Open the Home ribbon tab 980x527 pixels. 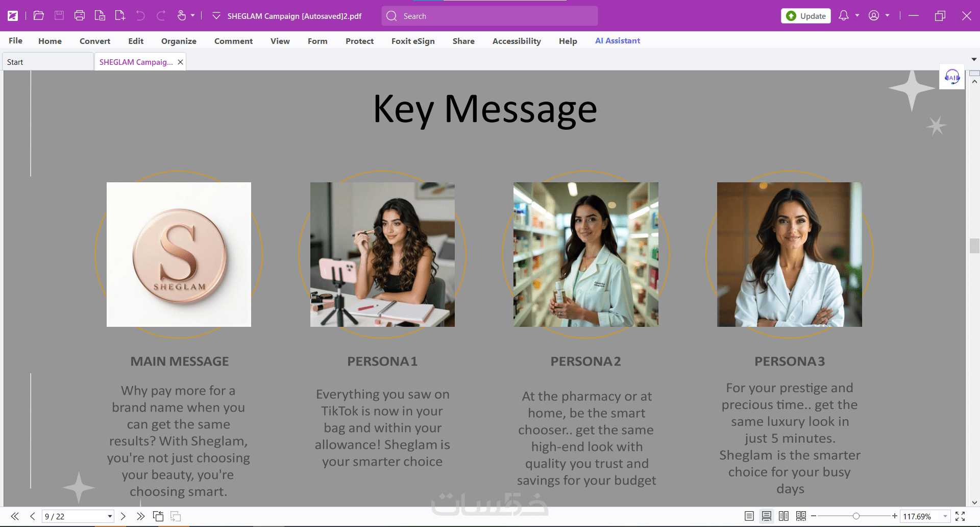pos(50,41)
